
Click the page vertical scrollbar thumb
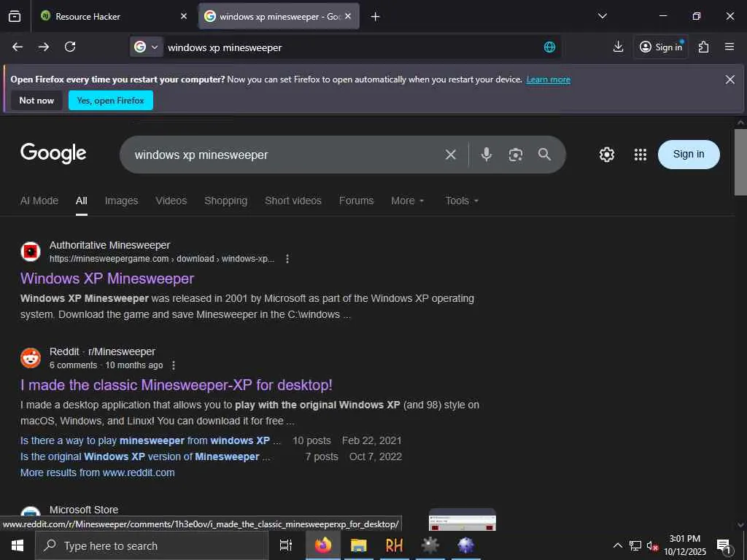(740, 162)
